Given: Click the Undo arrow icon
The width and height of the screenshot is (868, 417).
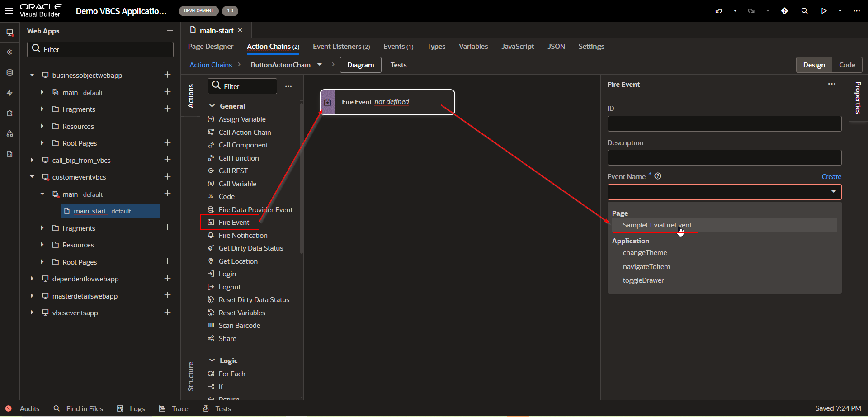Looking at the screenshot, I should (719, 11).
